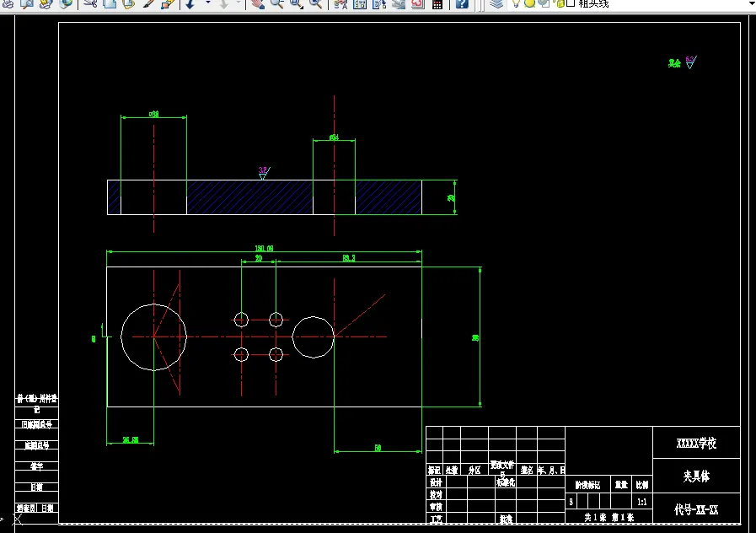Image resolution: width=756 pixels, height=533 pixels.
Task: Click the 50 dimension at bottom
Action: click(378, 448)
